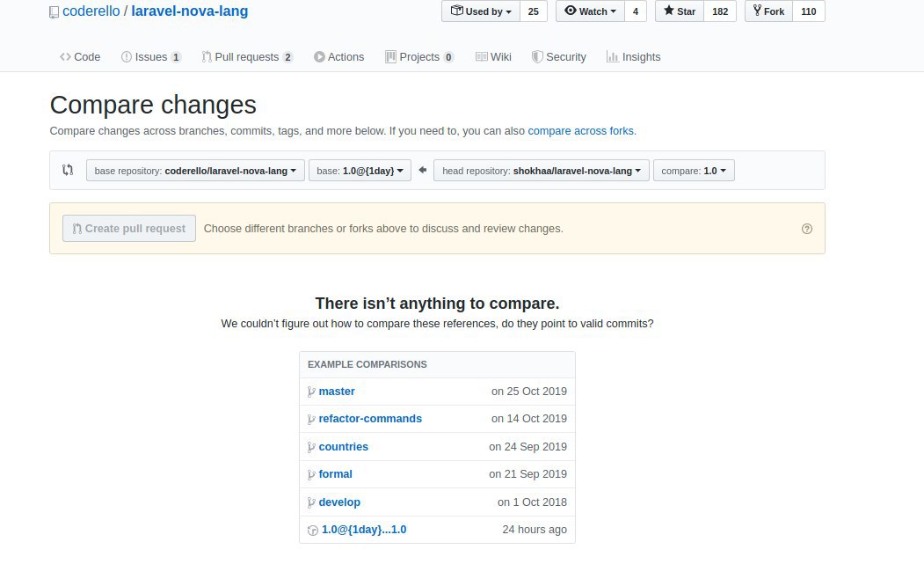Open the Wiki tab
Image resolution: width=924 pixels, height=586 pixels.
(493, 57)
